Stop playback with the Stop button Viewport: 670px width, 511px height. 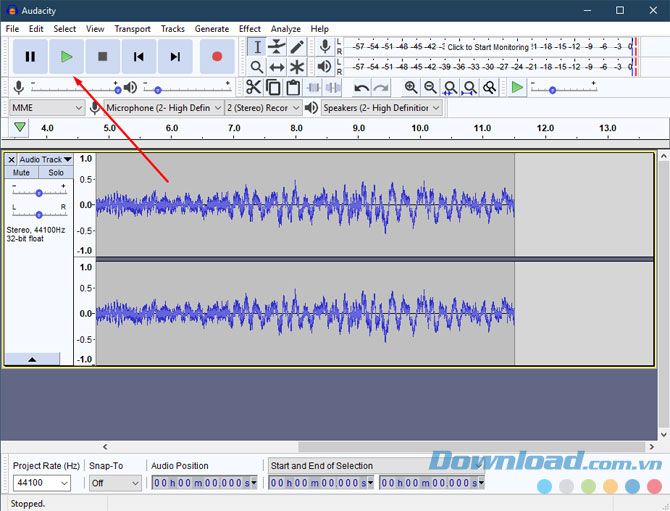click(x=103, y=56)
